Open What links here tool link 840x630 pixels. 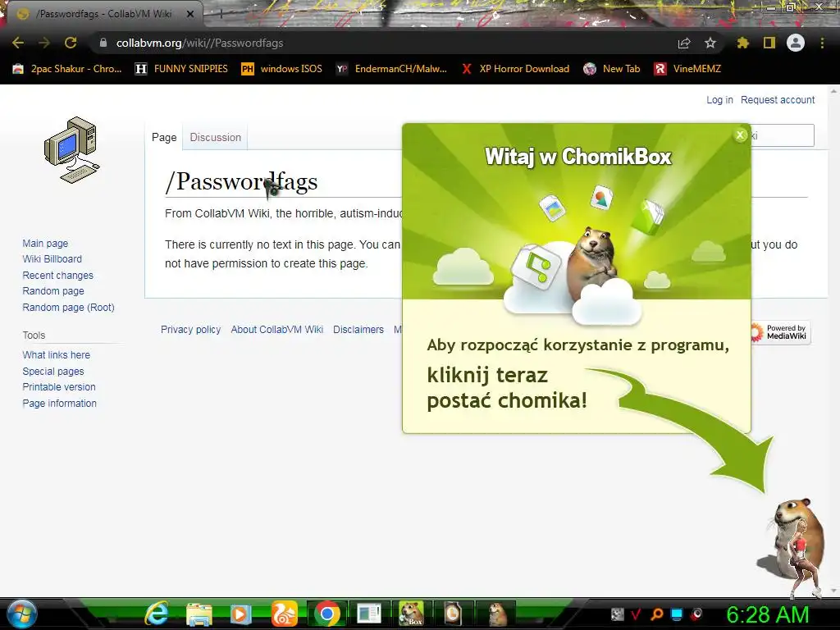click(57, 354)
